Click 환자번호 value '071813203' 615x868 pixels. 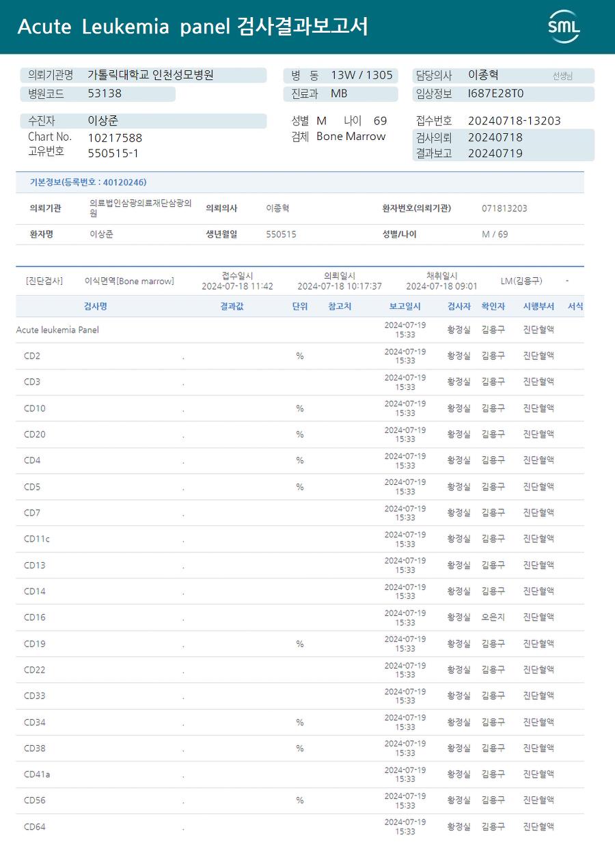pos(504,208)
